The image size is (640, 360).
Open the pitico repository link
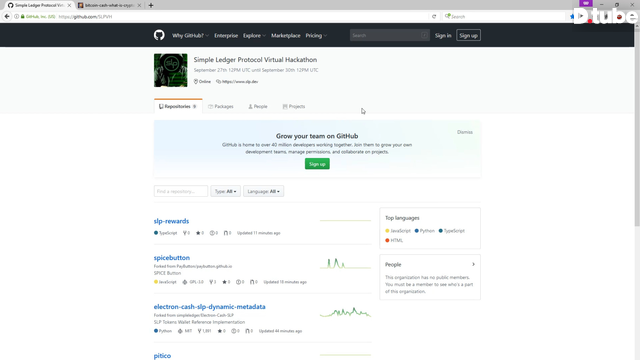click(162, 356)
